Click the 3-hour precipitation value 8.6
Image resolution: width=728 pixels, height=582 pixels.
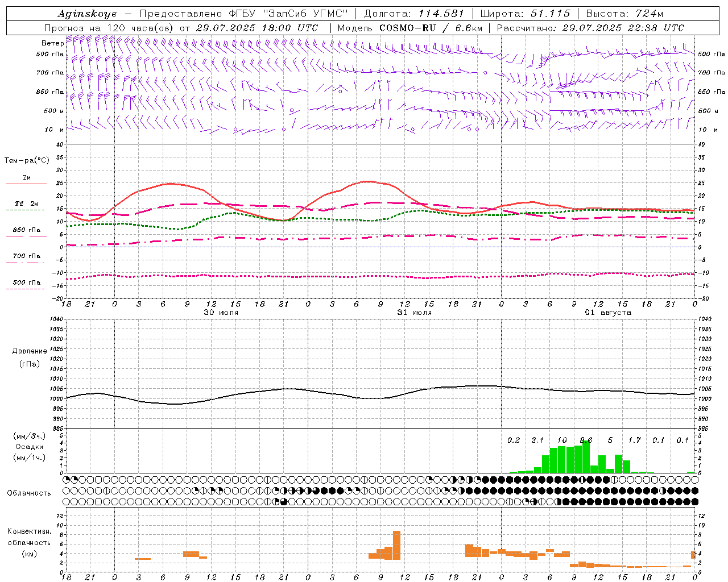pos(586,440)
